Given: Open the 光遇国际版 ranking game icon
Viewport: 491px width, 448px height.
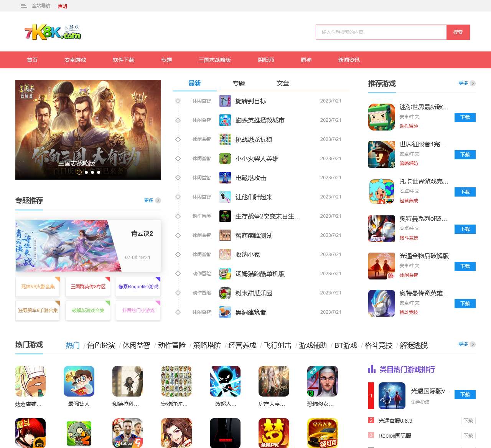Looking at the screenshot, I should pyautogui.click(x=392, y=396).
